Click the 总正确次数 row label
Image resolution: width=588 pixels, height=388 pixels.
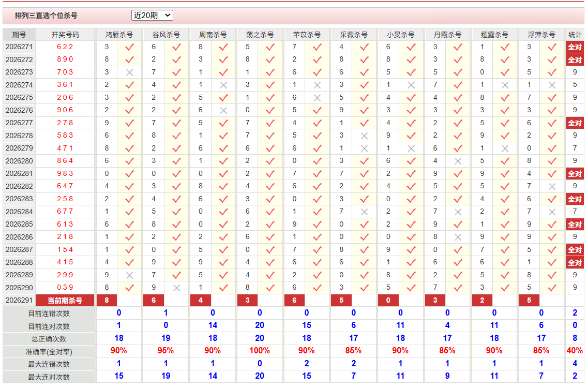tap(49, 339)
